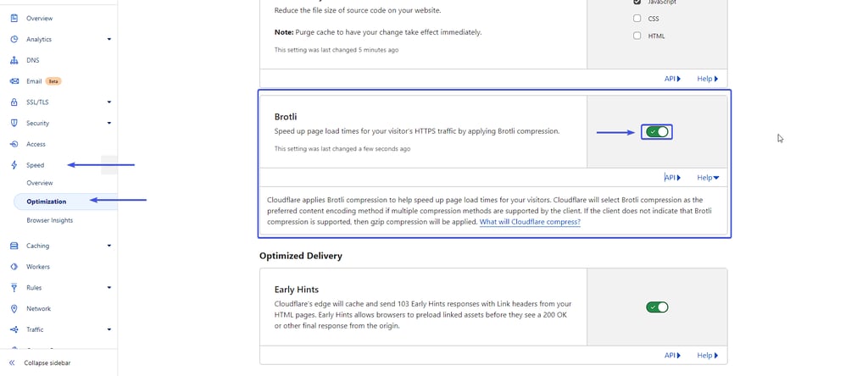The height and width of the screenshot is (376, 868).
Task: Click the Caching drive icon
Action: (x=14, y=246)
